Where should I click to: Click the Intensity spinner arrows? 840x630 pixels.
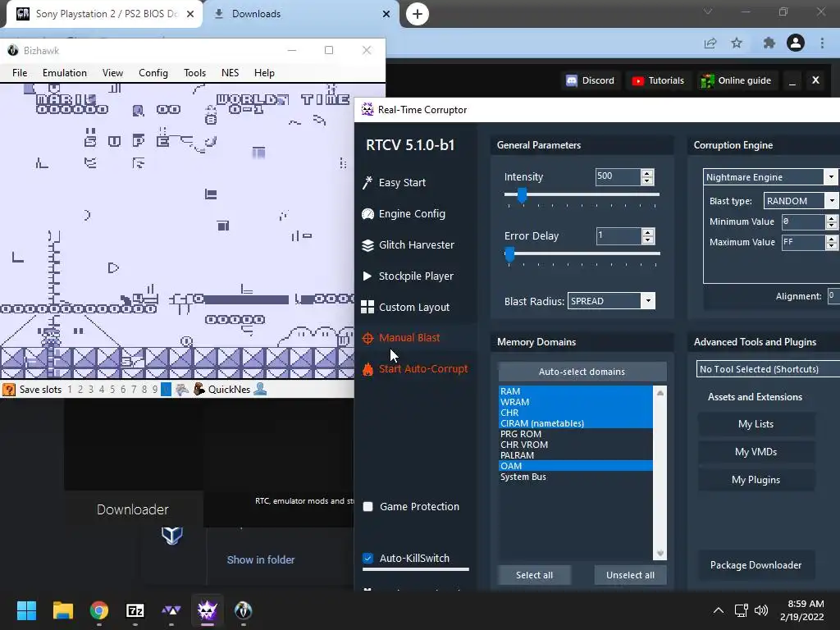click(x=647, y=177)
